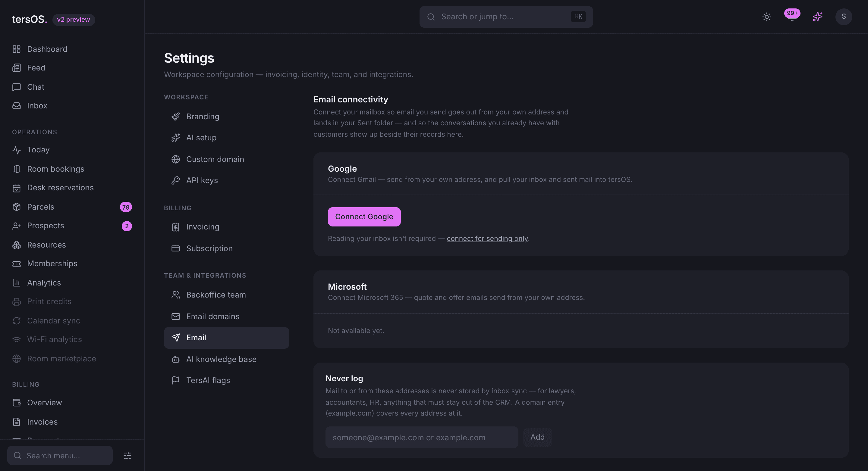Click the ⌘K shortcut hint
Image resolution: width=868 pixels, height=471 pixels.
[x=578, y=17]
